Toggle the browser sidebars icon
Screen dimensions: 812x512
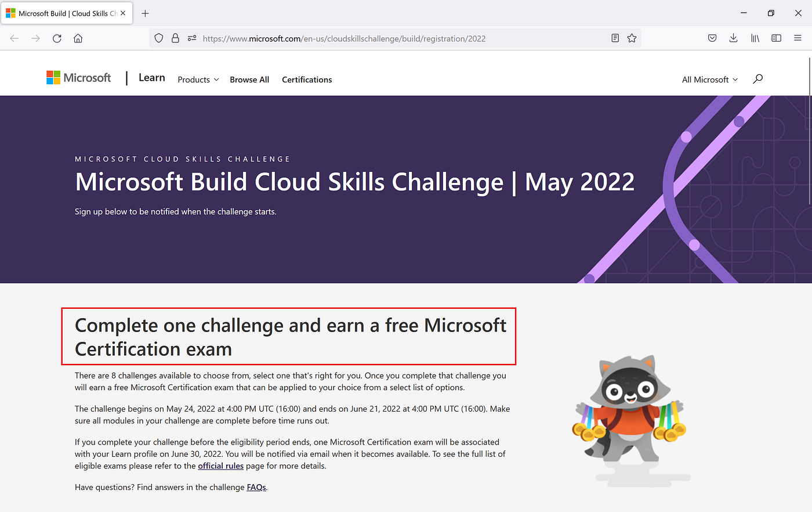(x=776, y=38)
